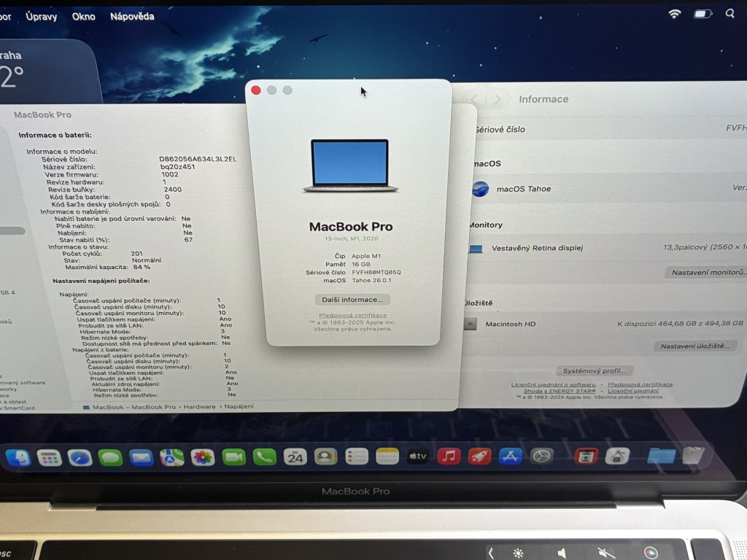Open Spotlight search magnifier icon
This screenshot has width=747, height=560.
(729, 14)
